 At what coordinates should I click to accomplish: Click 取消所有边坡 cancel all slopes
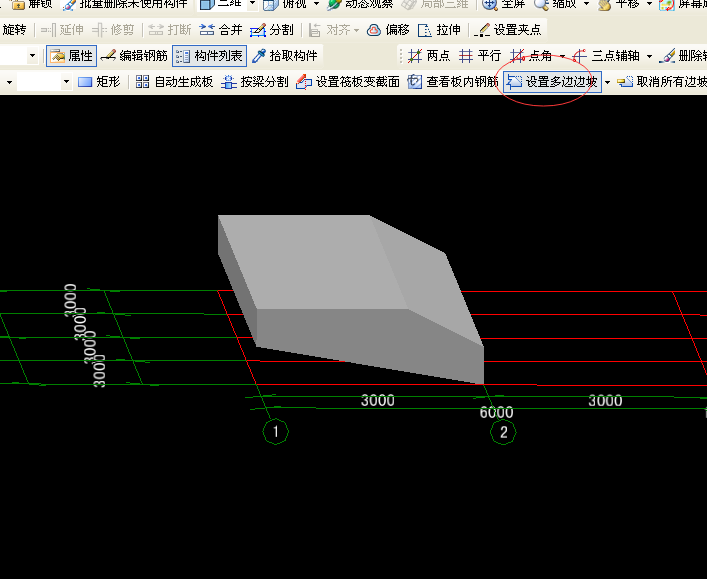(661, 82)
